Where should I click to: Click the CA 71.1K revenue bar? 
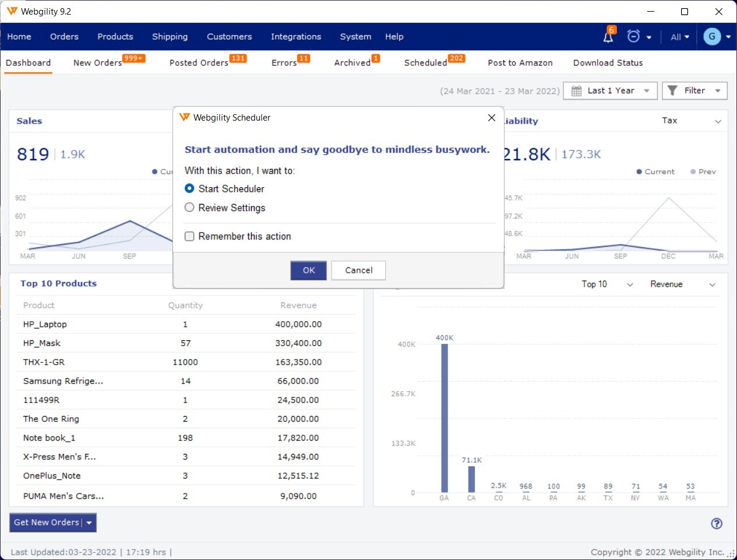[471, 479]
